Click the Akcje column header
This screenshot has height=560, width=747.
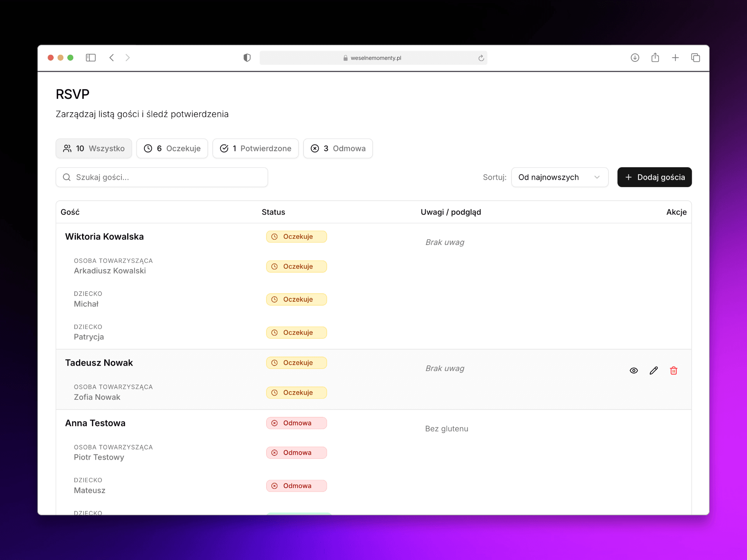pos(676,212)
